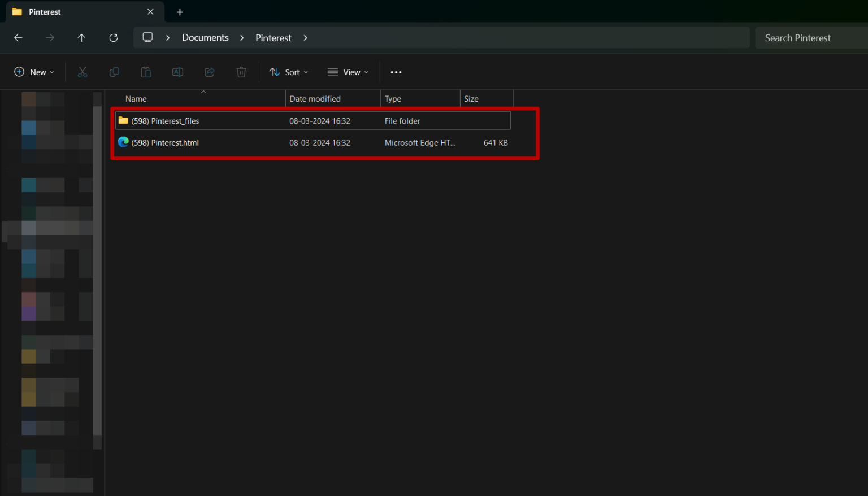Click the Search Pinterest input field
The height and width of the screenshot is (496, 868).
[x=808, y=38]
